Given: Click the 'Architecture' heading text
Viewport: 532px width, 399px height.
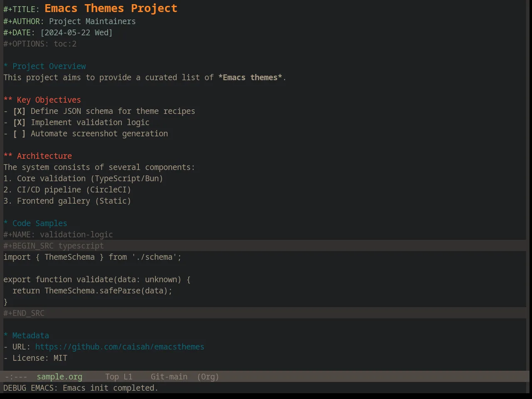Looking at the screenshot, I should pos(44,156).
